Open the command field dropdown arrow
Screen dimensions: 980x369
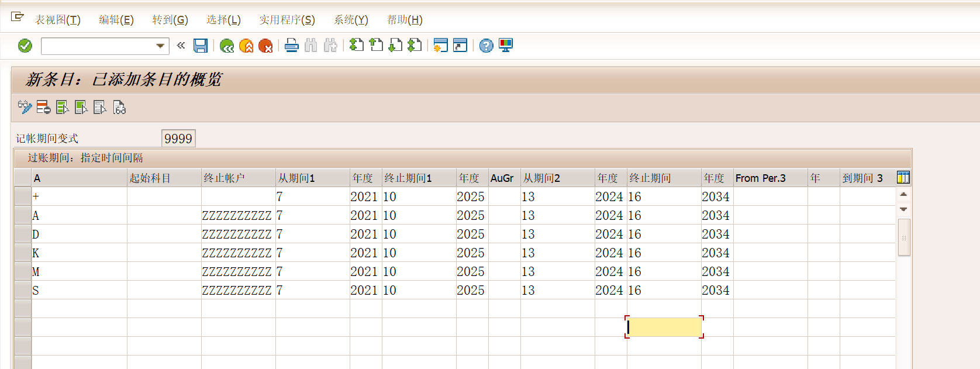(160, 46)
